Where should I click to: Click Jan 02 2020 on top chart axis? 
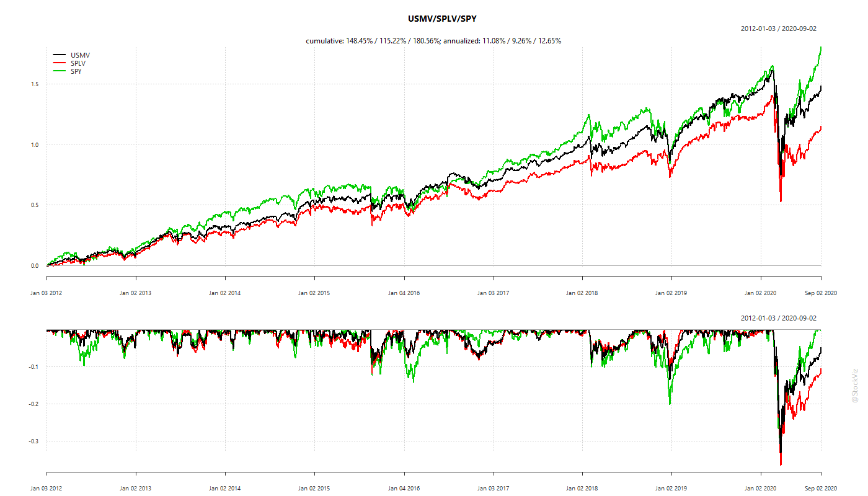761,293
